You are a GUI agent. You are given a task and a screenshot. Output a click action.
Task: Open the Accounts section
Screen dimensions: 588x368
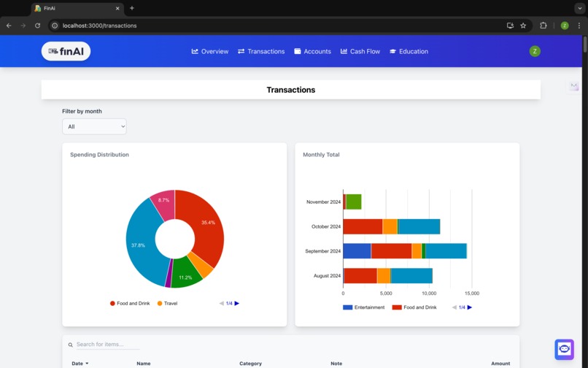(x=312, y=51)
